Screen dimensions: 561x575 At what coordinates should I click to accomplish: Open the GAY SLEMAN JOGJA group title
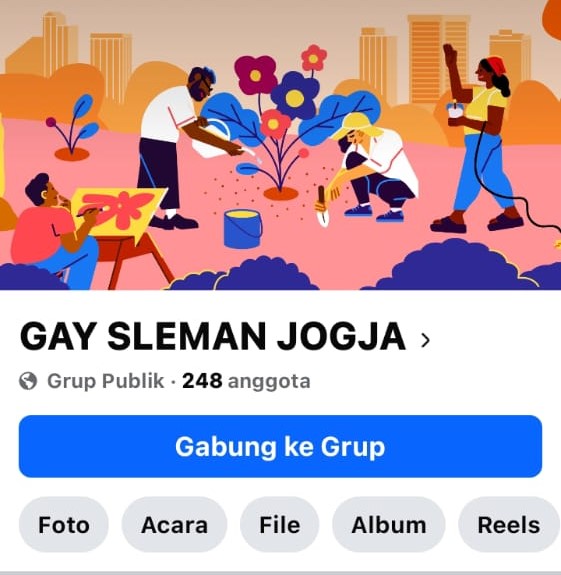213,336
